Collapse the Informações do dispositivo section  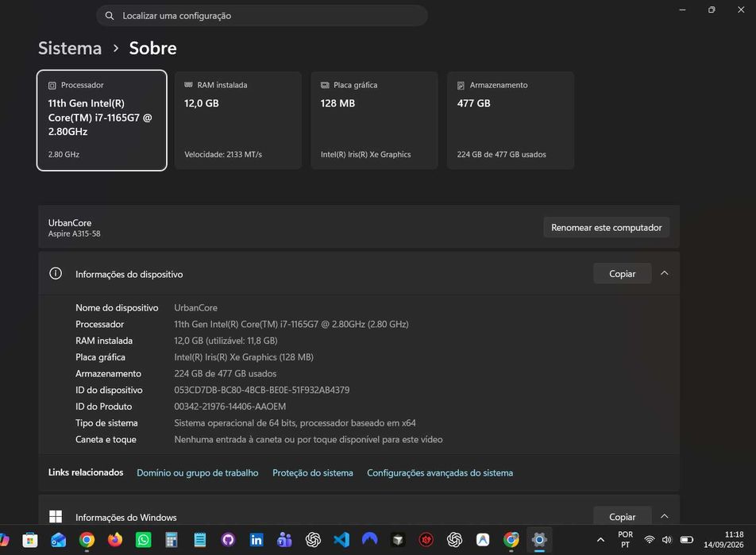tap(665, 273)
